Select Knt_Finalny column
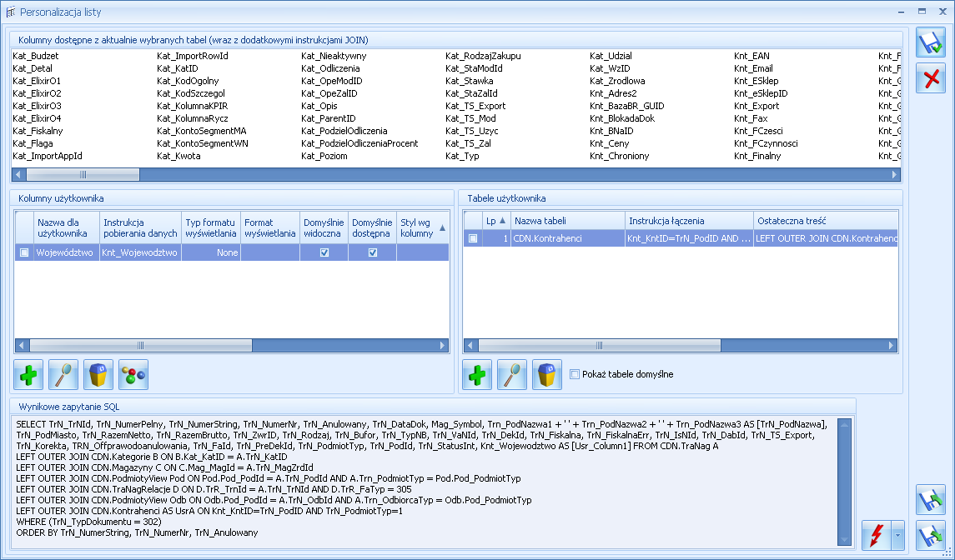 (x=757, y=156)
